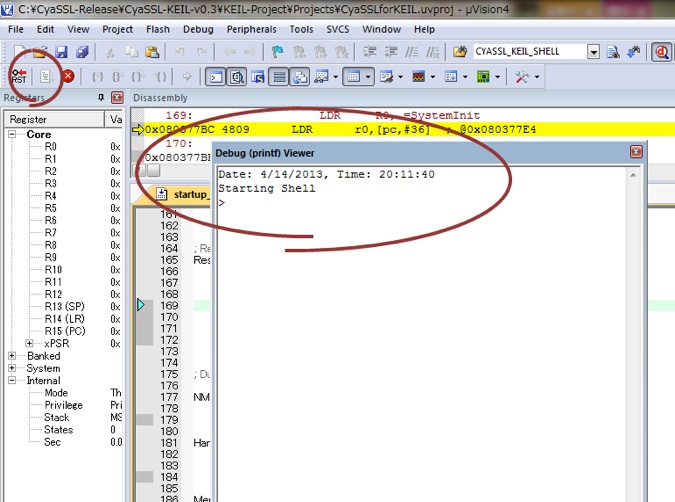Click the Insert Bookmark flag icon

tap(278, 52)
